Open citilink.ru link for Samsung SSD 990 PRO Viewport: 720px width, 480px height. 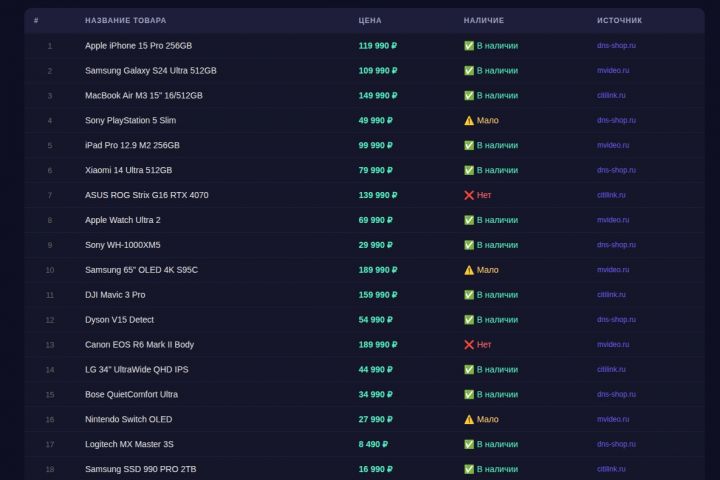(611, 469)
